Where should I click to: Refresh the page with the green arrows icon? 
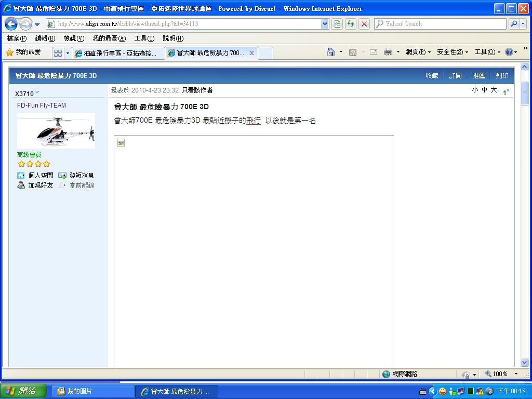pos(351,24)
